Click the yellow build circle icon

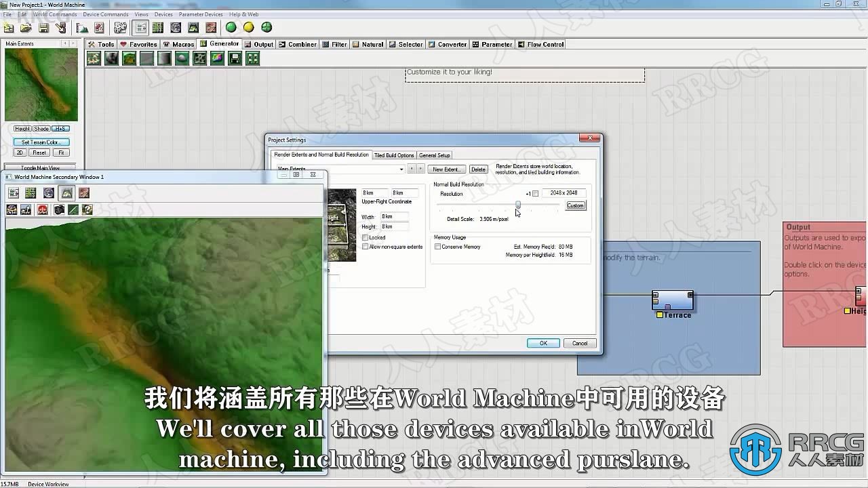point(249,28)
